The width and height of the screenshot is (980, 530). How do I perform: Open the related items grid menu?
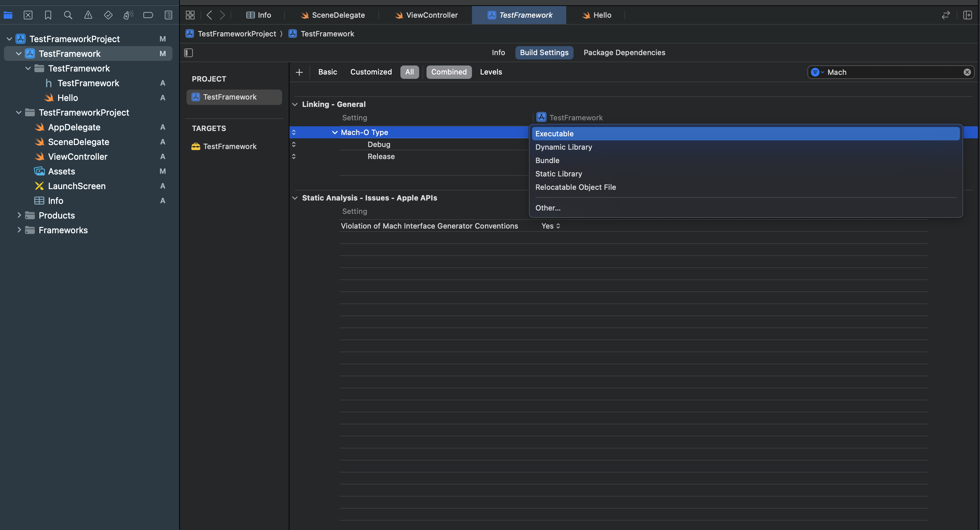pos(190,15)
